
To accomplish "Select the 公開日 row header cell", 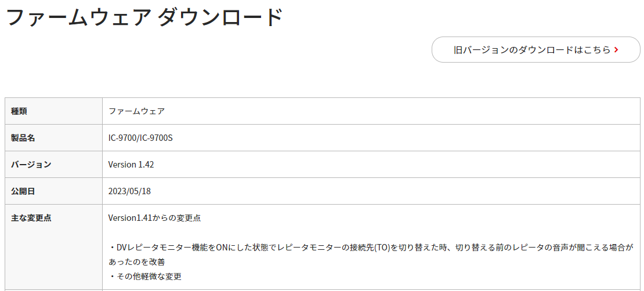I will pos(54,191).
